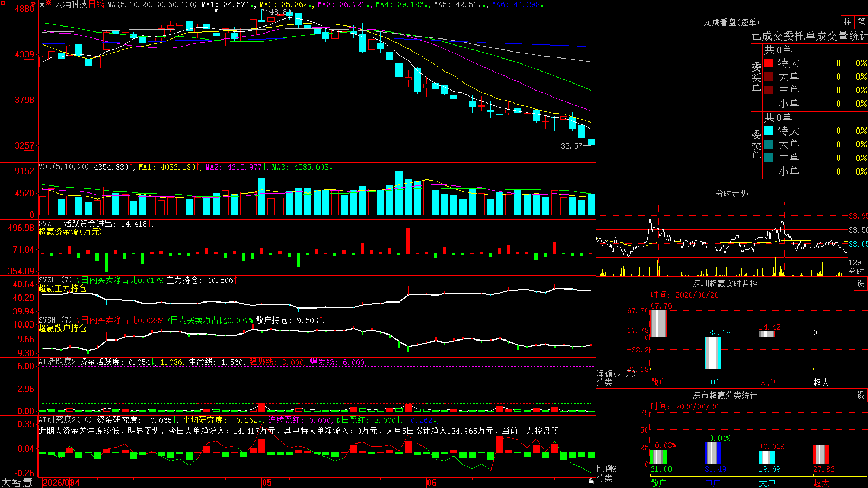Click the 深市超赢分类统计 title
Viewport: 868px width, 488px height.
click(725, 395)
